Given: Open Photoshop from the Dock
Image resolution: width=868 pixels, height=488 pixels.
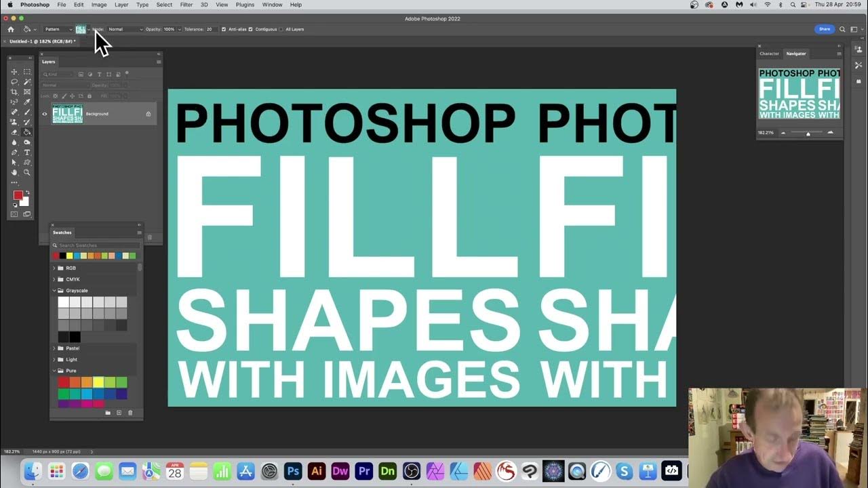Looking at the screenshot, I should tap(293, 470).
